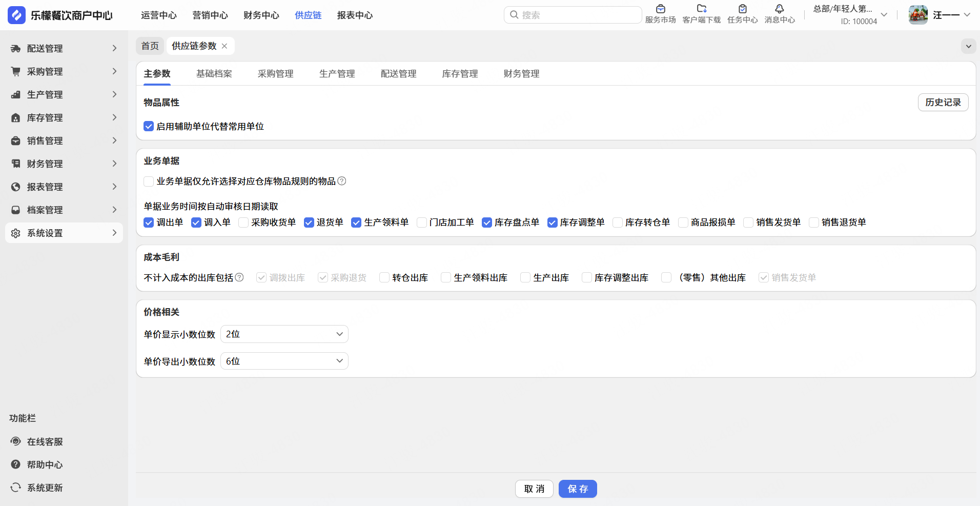980x506 pixels.
Task: Open the 历史记录 history button
Action: (943, 103)
